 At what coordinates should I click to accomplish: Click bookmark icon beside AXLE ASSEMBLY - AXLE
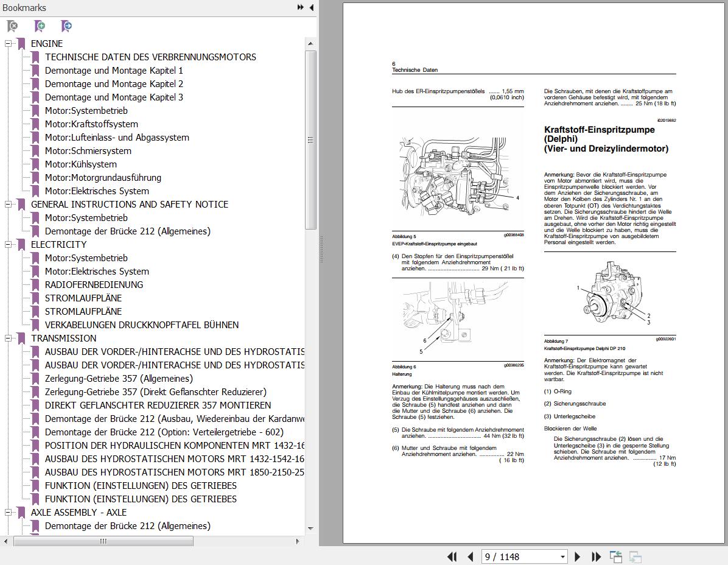[x=21, y=513]
